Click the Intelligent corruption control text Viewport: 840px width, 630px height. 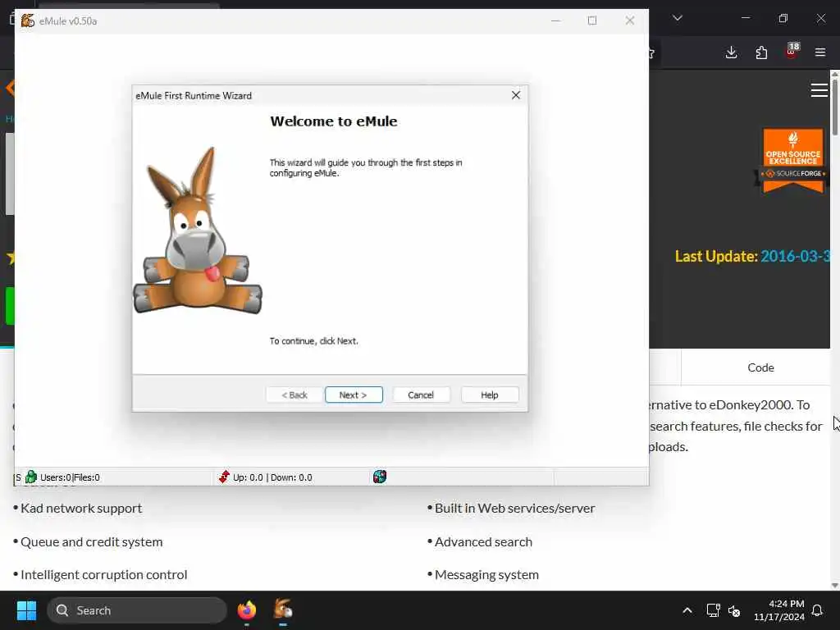click(104, 574)
